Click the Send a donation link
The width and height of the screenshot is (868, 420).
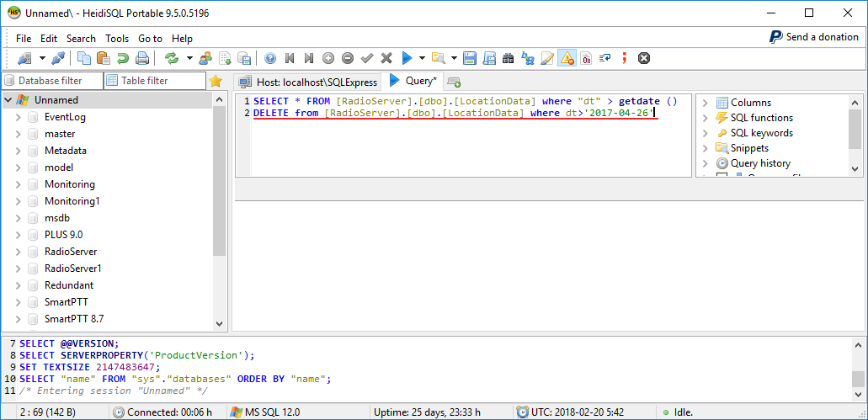[814, 37]
